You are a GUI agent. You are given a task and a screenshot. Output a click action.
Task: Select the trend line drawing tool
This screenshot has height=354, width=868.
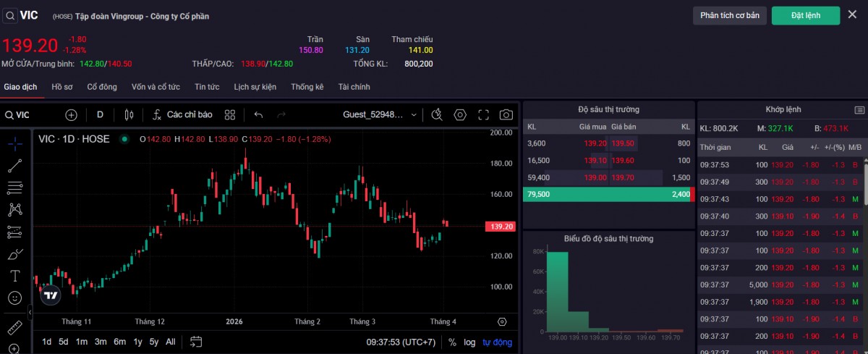click(x=14, y=166)
